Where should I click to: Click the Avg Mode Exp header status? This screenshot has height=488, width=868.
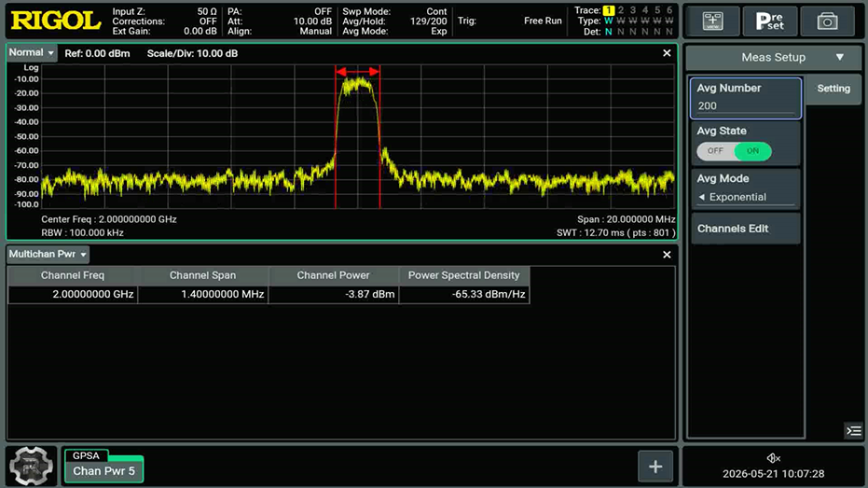click(394, 31)
